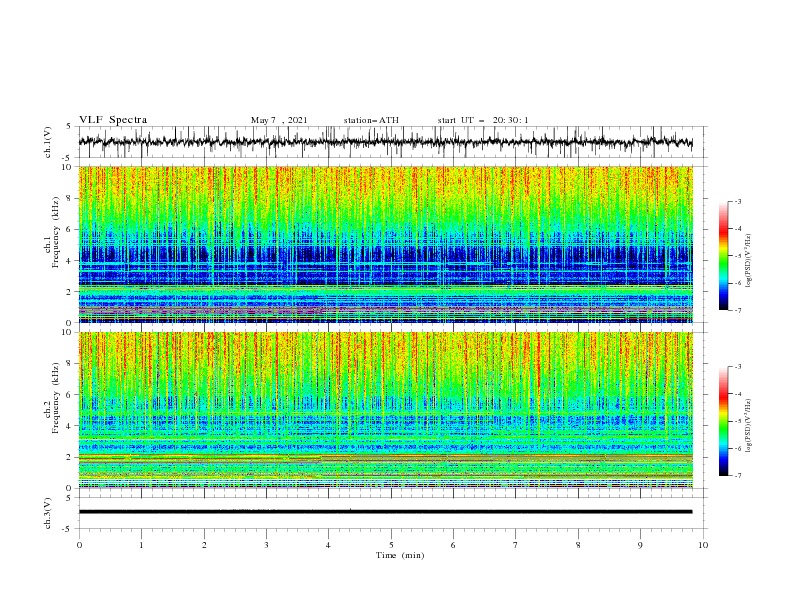This screenshot has width=792, height=612.
Task: Click the date text "May 7 , 2021"
Action: 279,120
